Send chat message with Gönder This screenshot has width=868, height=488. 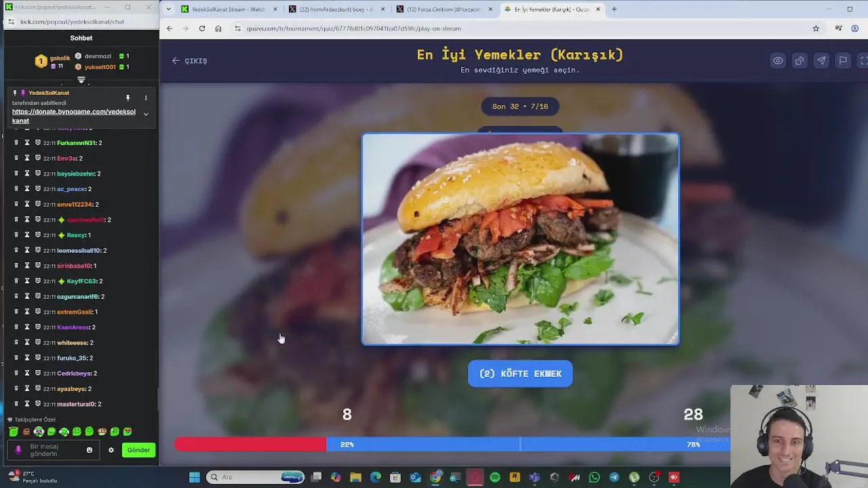138,450
